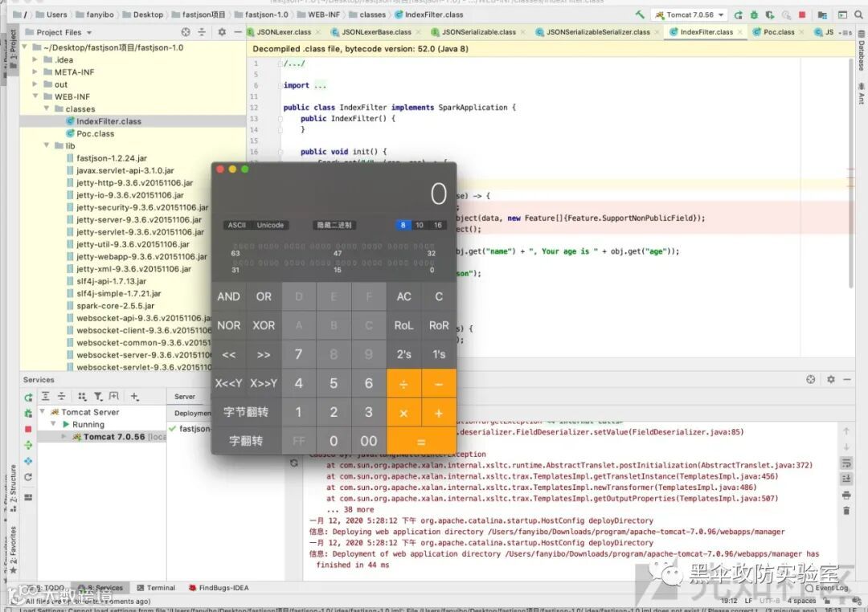Click the AC button in Calculator
The height and width of the screenshot is (612, 868).
click(403, 296)
